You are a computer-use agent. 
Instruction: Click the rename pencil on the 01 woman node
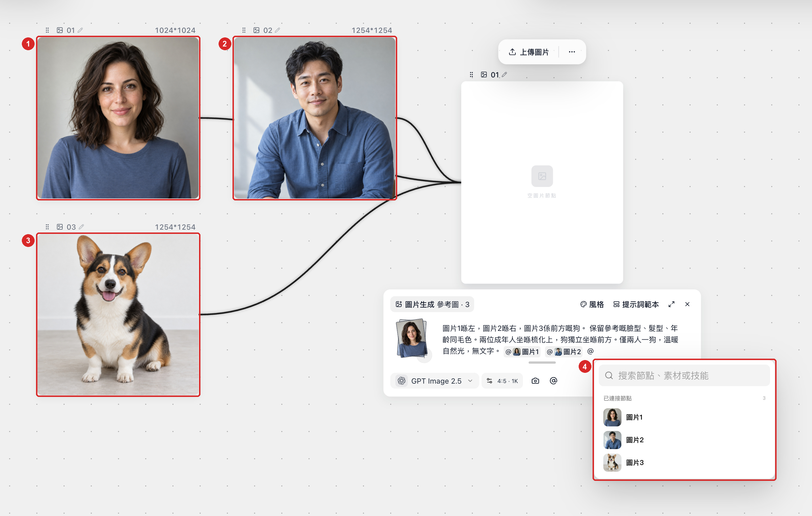[x=80, y=30]
